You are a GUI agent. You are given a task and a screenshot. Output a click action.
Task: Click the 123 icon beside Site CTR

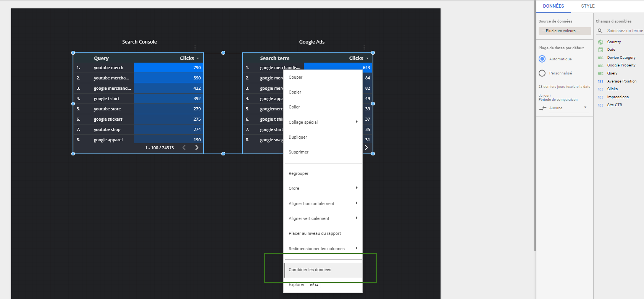600,105
